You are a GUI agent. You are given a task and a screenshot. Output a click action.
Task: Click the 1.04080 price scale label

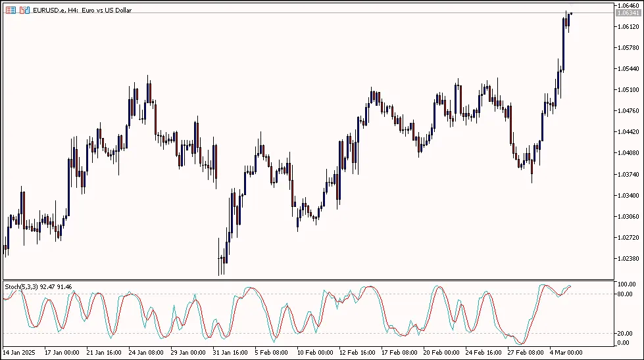(x=628, y=153)
